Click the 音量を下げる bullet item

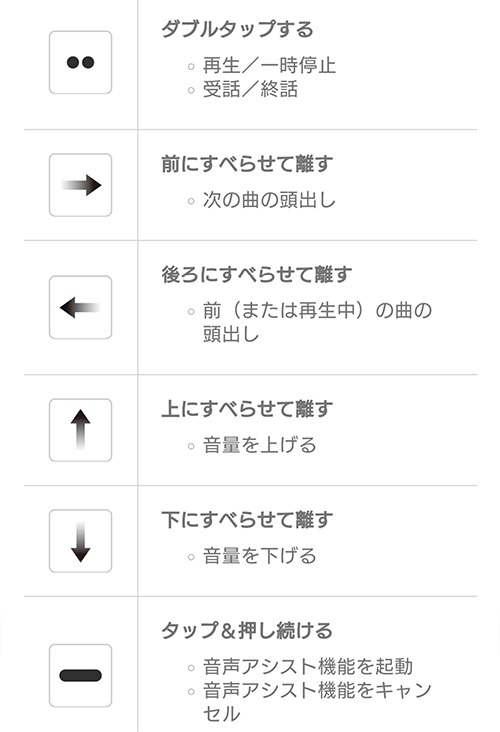click(x=260, y=556)
